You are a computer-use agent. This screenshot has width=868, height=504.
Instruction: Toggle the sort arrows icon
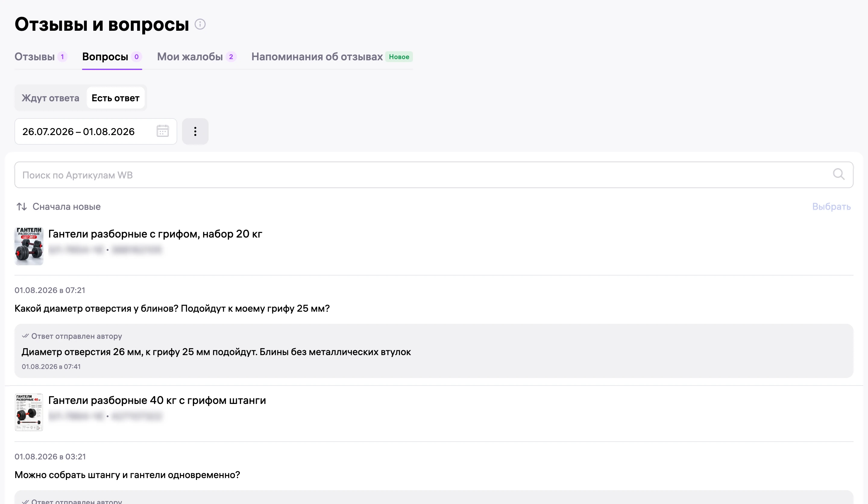22,206
